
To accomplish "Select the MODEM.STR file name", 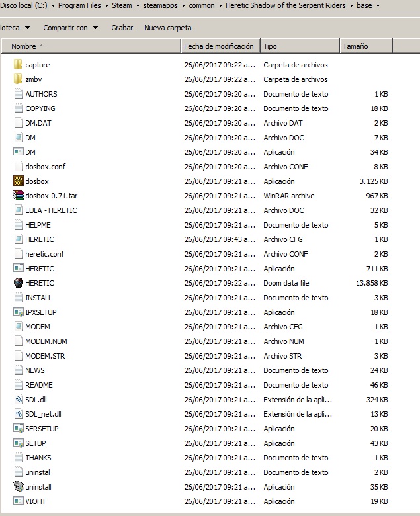I will [45, 356].
